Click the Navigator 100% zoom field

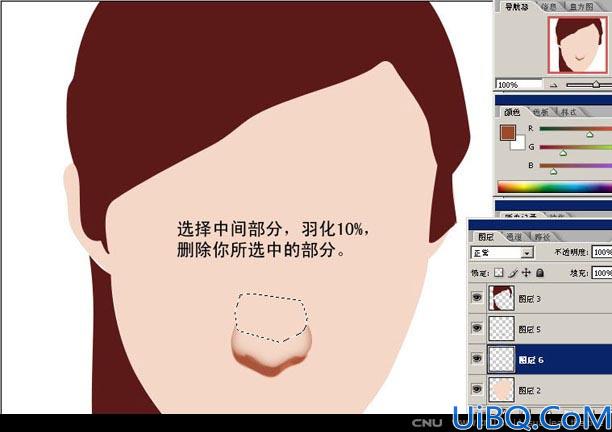[x=519, y=84]
